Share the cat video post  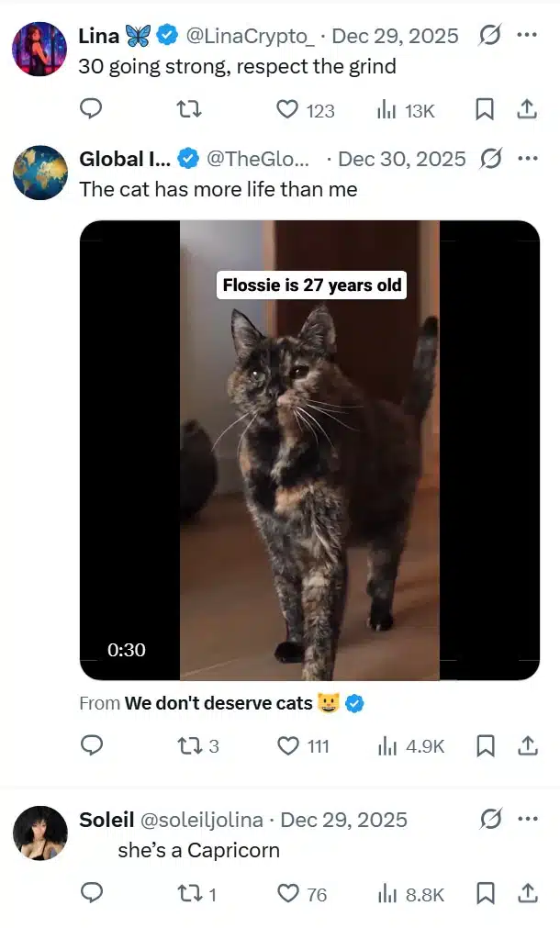[x=527, y=745]
